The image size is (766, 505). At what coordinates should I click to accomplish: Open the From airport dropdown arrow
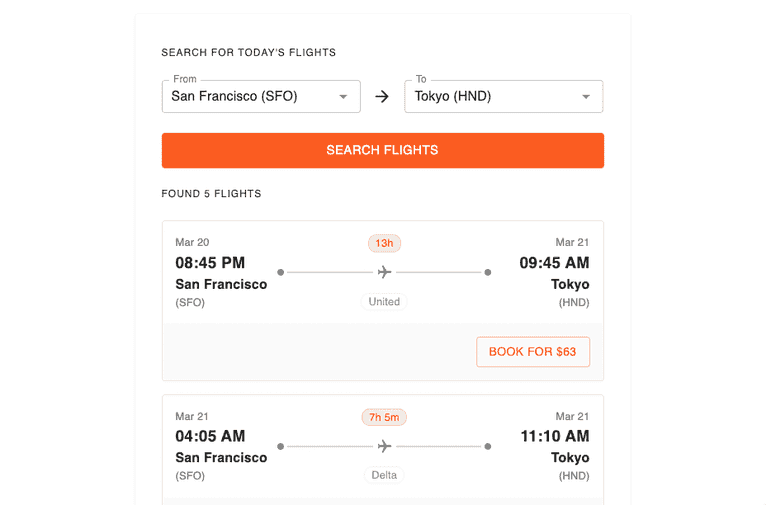(343, 97)
